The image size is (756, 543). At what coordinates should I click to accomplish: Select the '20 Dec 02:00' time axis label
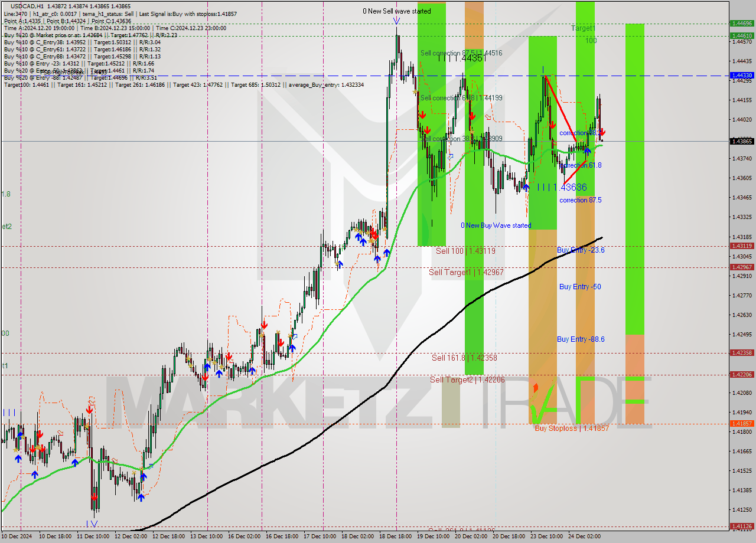471,537
